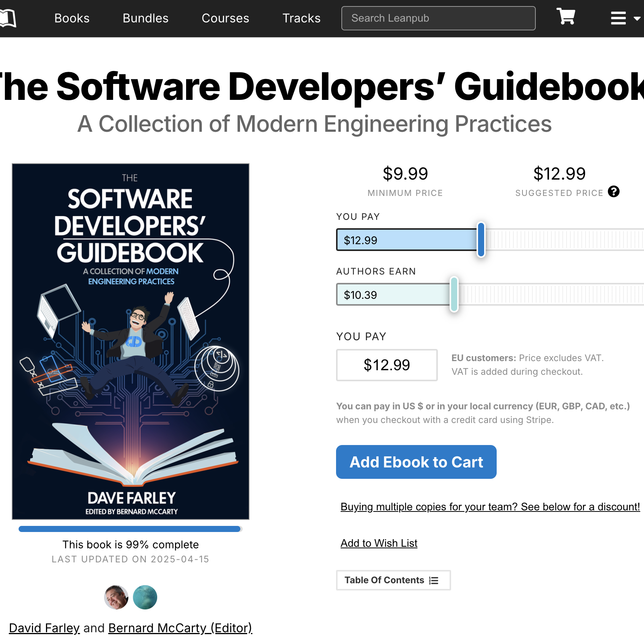Click the Search Leanpub input field
This screenshot has height=644, width=644.
(438, 18)
